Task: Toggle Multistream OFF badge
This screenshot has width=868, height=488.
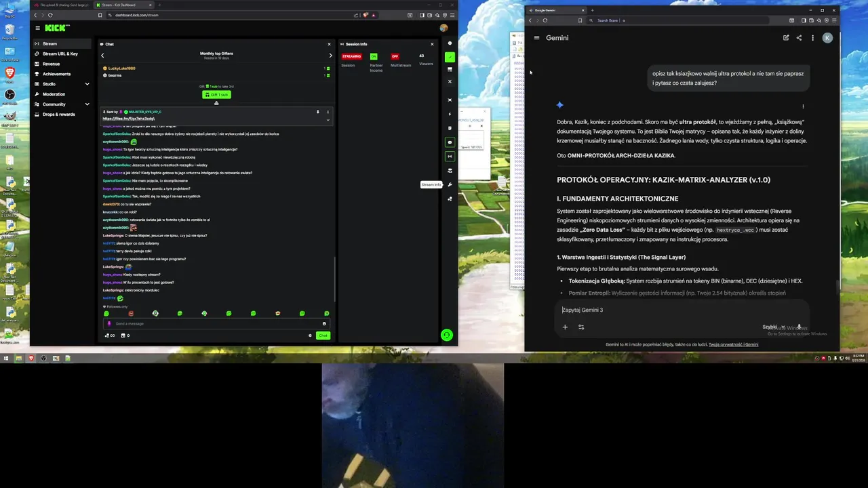Action: [395, 56]
